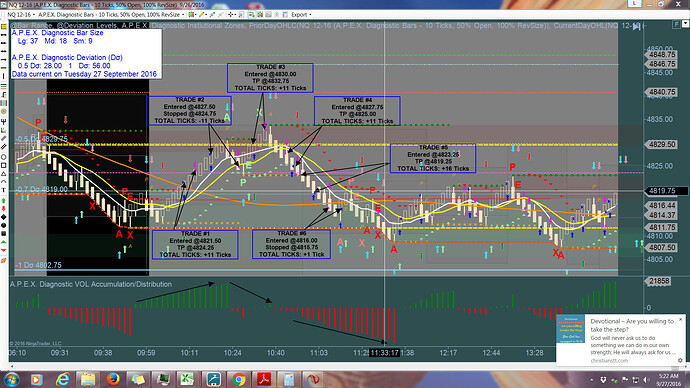The width and height of the screenshot is (690, 388).
Task: Select the yellow pencil drawing tools icon
Action: pyautogui.click(x=202, y=15)
